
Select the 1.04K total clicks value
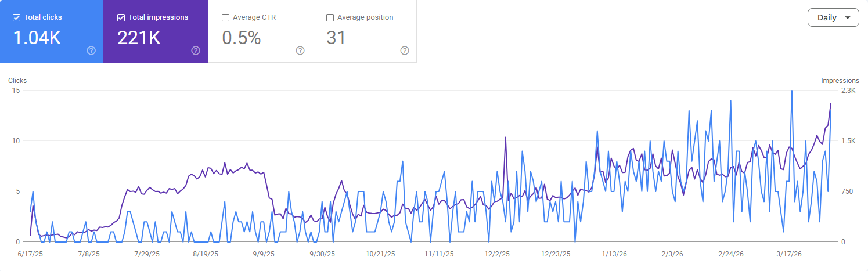tap(37, 38)
